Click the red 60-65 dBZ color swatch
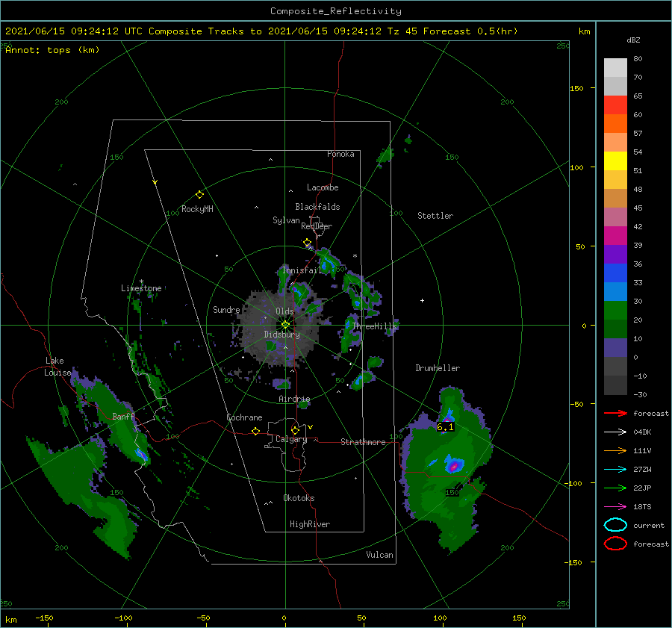Image resolution: width=672 pixels, height=628 pixels. pyautogui.click(x=615, y=105)
